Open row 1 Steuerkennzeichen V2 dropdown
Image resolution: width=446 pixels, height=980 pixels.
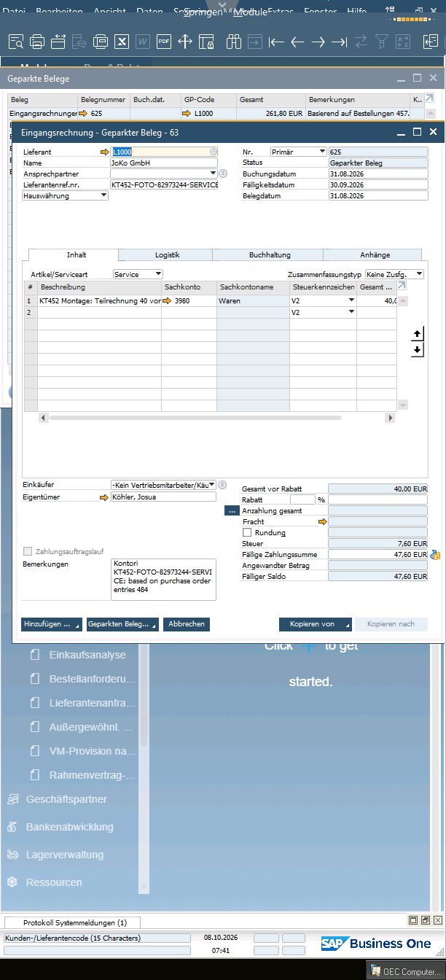pos(351,300)
